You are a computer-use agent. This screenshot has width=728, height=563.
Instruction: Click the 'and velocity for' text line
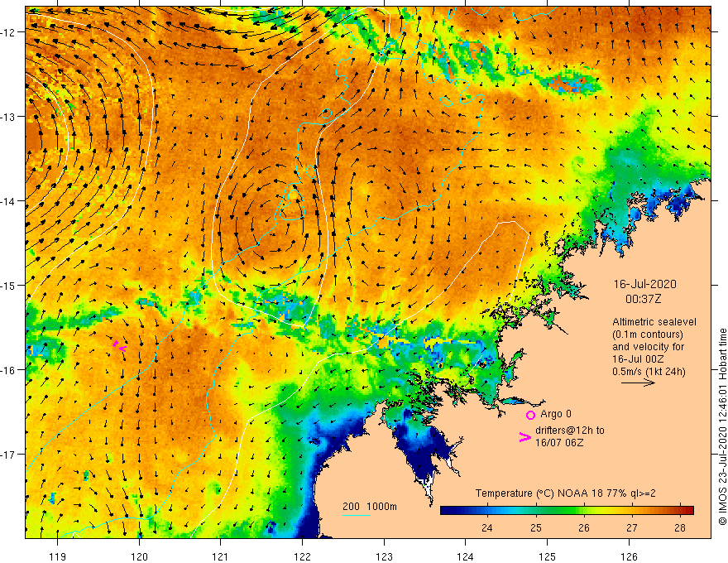(648, 347)
